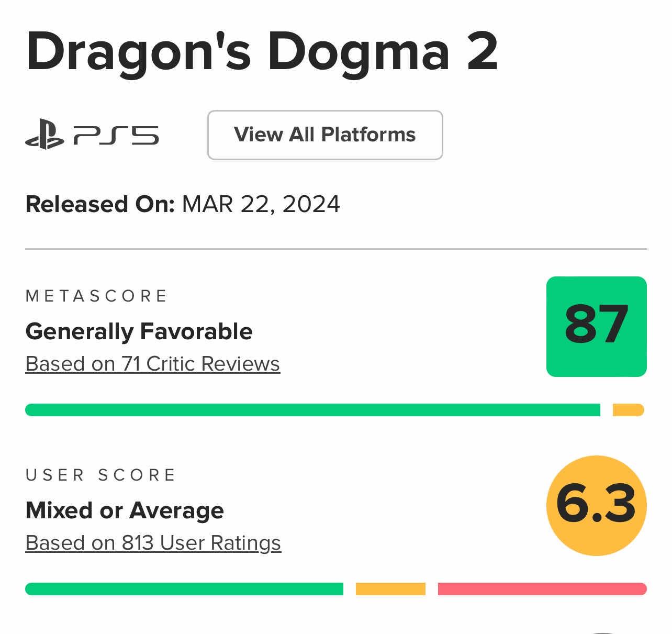This screenshot has height=634, width=672.
Task: Click the green 87 Metascore badge
Action: 596,326
